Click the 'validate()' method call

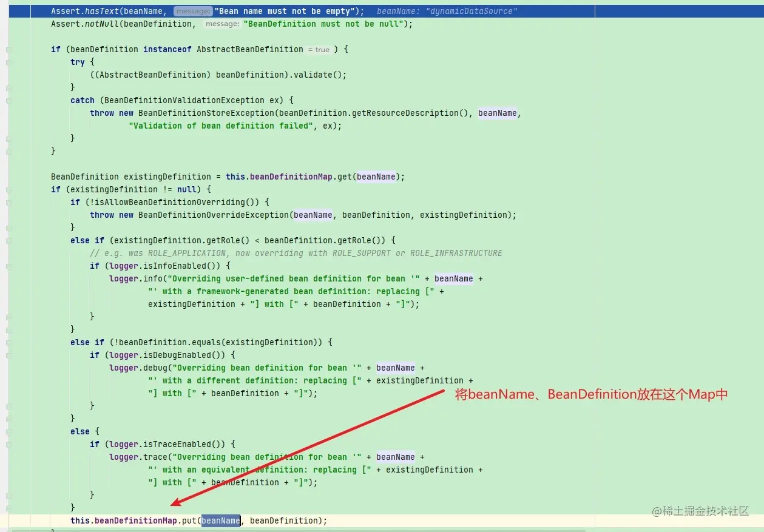click(318, 75)
